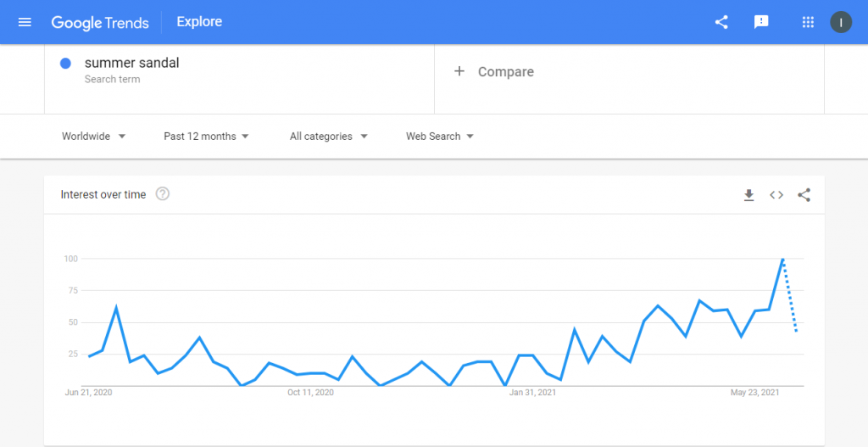Expand the Worldwide region dropdown
This screenshot has width=868, height=447.
tap(93, 137)
